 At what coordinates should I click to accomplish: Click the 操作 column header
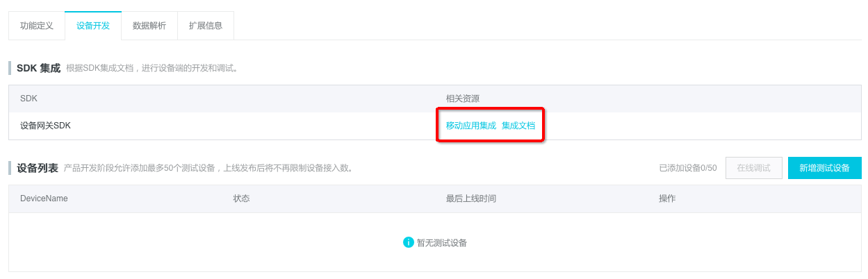667,198
